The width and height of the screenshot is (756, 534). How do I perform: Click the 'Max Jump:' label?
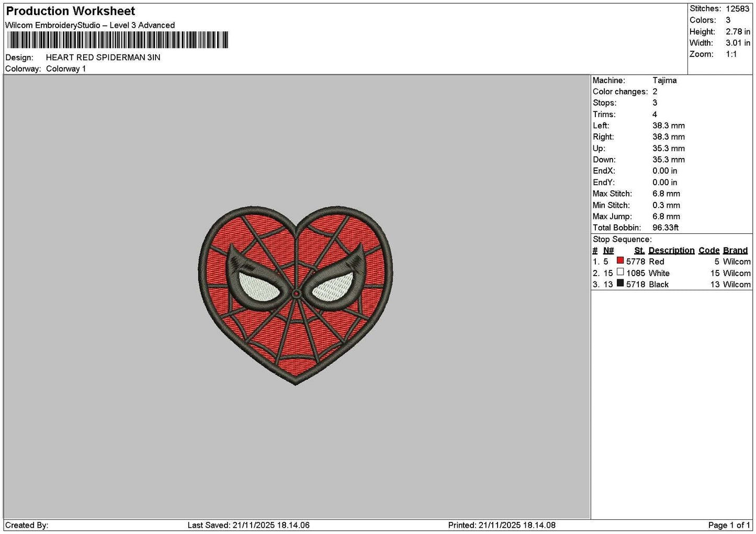click(x=612, y=217)
